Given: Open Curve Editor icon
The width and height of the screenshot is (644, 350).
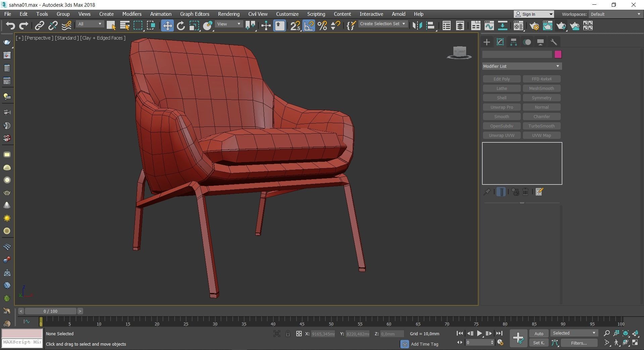Looking at the screenshot, I should click(x=489, y=26).
